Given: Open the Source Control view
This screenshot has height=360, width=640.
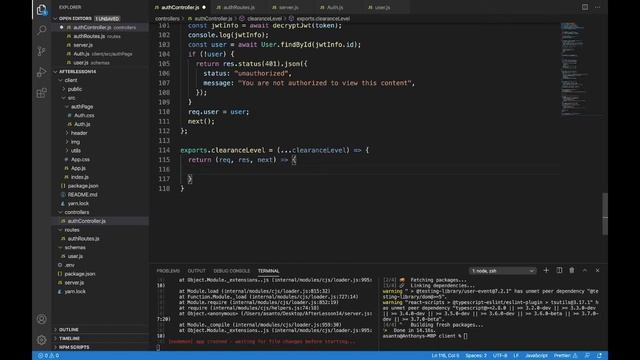Looking at the screenshot, I should 42,51.
